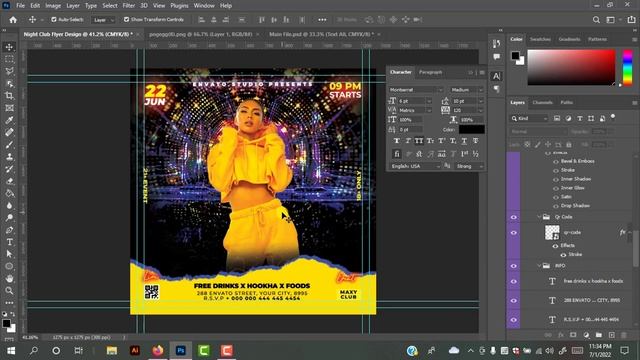Select the Eraser tool
This screenshot has width=640, height=360.
9,181
